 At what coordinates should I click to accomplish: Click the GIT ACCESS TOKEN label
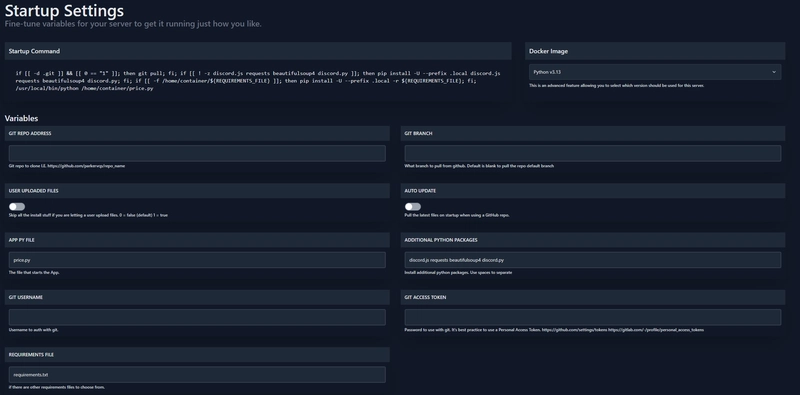[x=426, y=297]
